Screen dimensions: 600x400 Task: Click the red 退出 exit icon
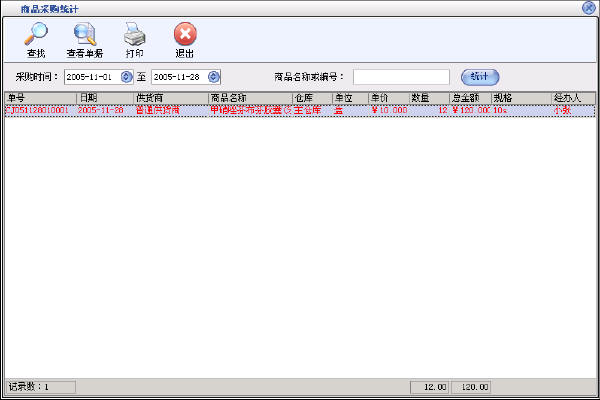click(x=185, y=35)
